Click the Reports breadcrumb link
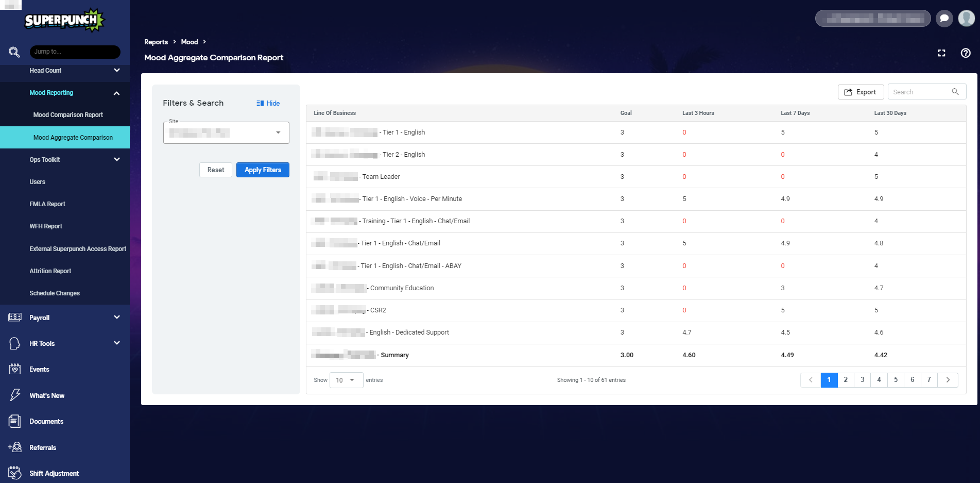This screenshot has height=483, width=980. (156, 42)
